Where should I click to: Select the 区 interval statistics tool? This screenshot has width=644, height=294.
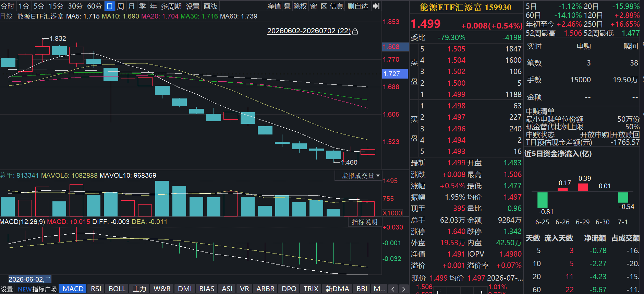324,6
